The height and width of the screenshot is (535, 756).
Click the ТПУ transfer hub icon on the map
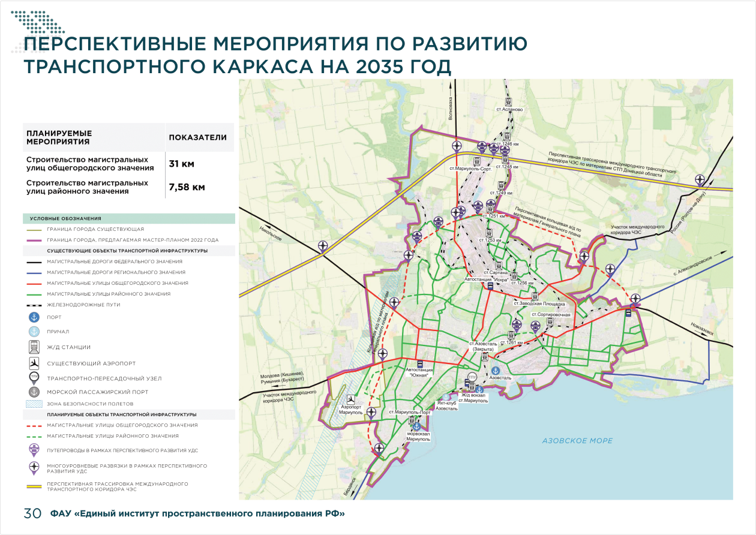472,377
